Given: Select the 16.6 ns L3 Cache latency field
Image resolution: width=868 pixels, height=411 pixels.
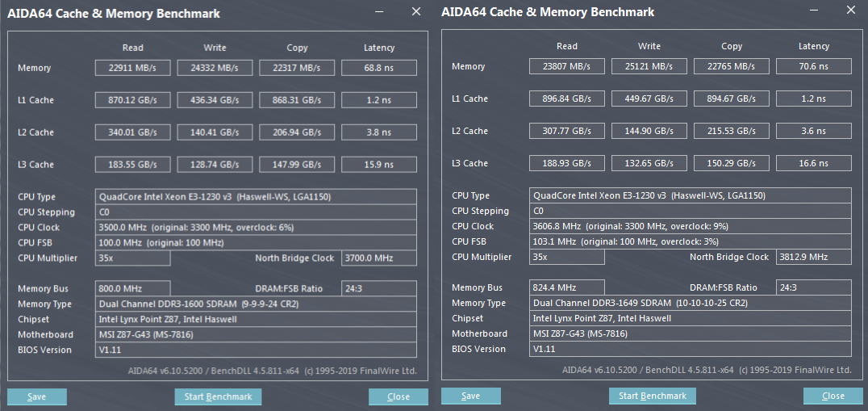Looking at the screenshot, I should pos(813,163).
